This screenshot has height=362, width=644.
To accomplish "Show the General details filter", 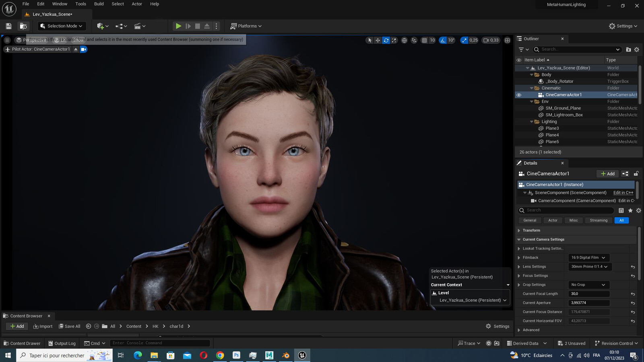I will [530, 220].
